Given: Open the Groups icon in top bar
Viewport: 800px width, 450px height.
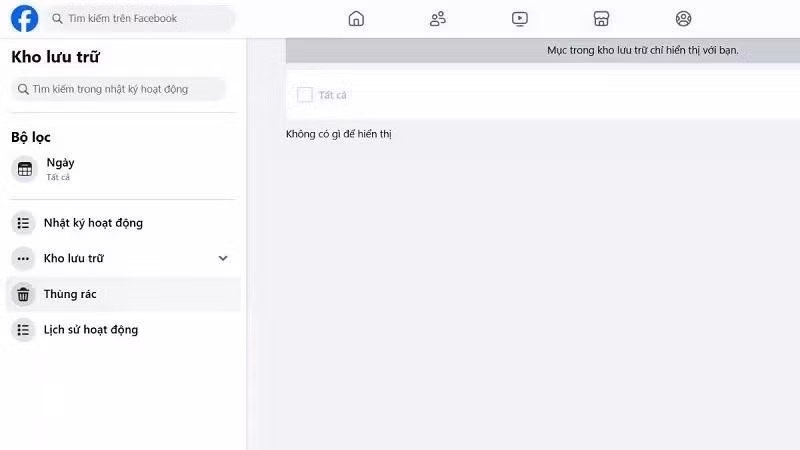Looking at the screenshot, I should tap(683, 18).
